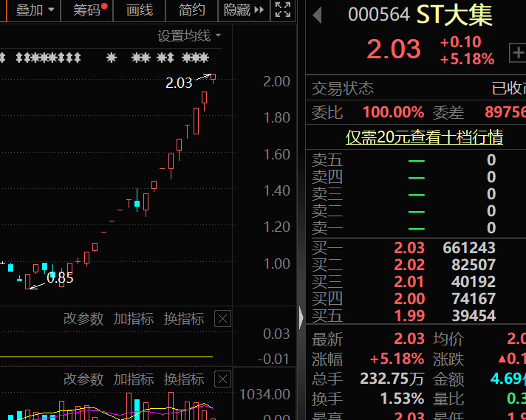Click 换指标 in the lower volume panel
This screenshot has height=420, width=526.
pyautogui.click(x=184, y=379)
